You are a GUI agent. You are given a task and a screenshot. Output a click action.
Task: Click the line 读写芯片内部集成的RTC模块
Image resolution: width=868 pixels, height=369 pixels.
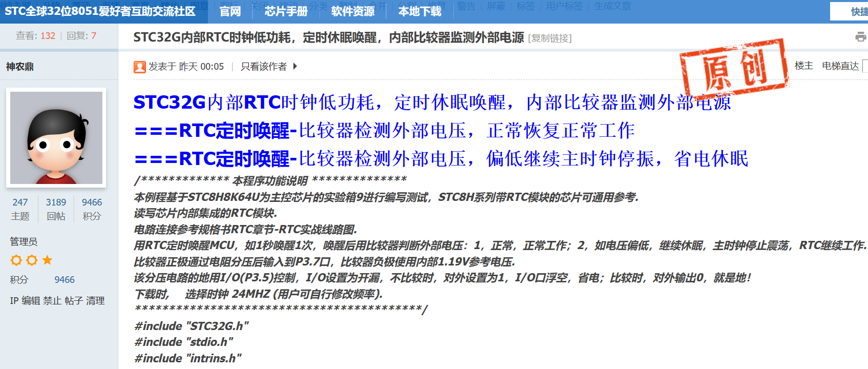(x=206, y=213)
